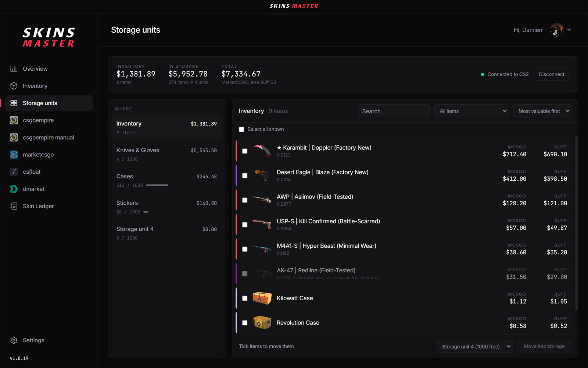Open the Storage unit 4 destination dropdown
This screenshot has width=588, height=368.
coord(474,346)
